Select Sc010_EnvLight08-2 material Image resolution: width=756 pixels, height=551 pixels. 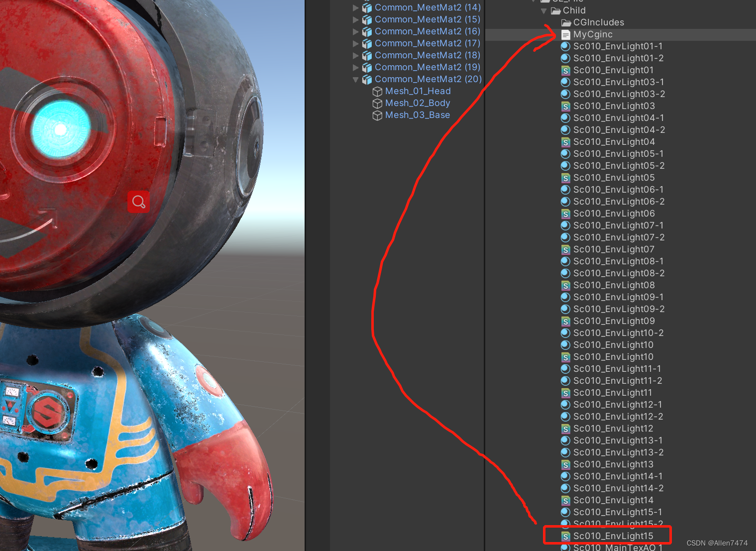[x=619, y=273]
